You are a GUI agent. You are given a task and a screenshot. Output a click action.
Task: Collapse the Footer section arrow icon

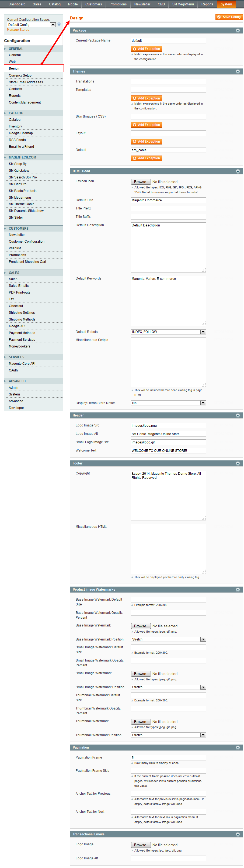(x=238, y=463)
